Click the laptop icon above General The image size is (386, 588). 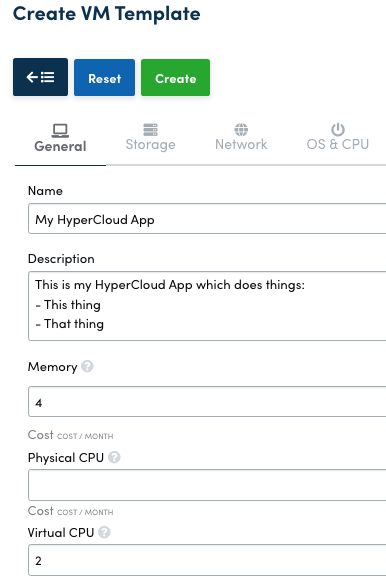click(x=60, y=131)
